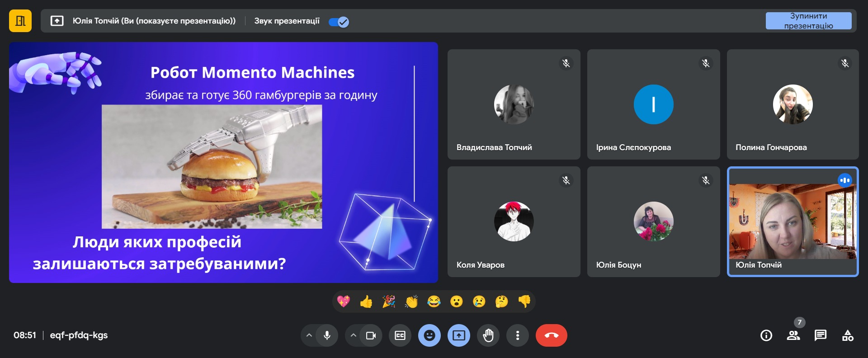Toggle the emoji reactions bar button

(429, 335)
